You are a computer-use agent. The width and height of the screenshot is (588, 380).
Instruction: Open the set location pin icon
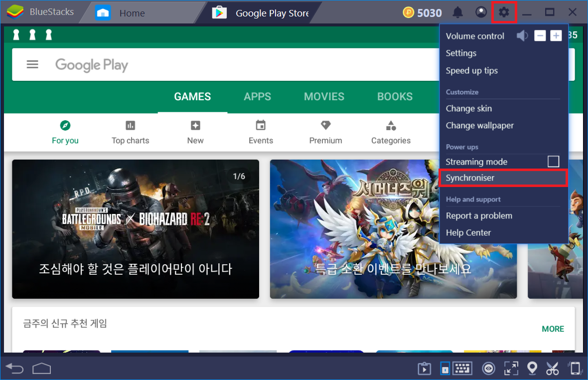pos(532,369)
